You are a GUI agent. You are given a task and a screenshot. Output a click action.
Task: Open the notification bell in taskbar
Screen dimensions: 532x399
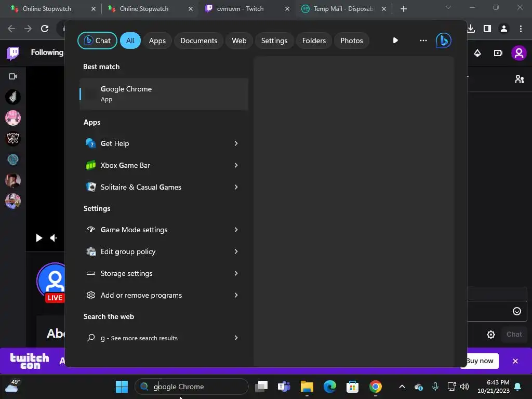pyautogui.click(x=518, y=387)
